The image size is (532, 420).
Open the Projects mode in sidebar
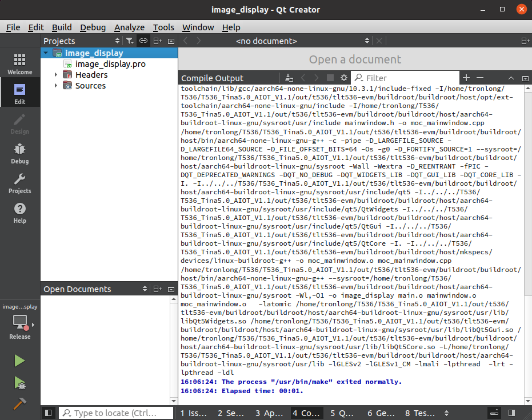click(x=19, y=183)
